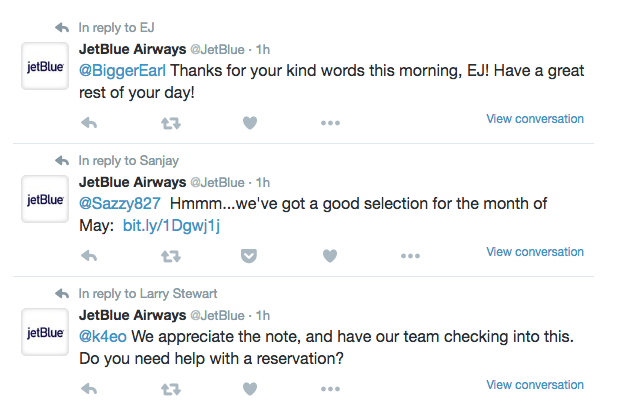
Task: Open more options on @Sazzy827 tweet
Action: 410,256
